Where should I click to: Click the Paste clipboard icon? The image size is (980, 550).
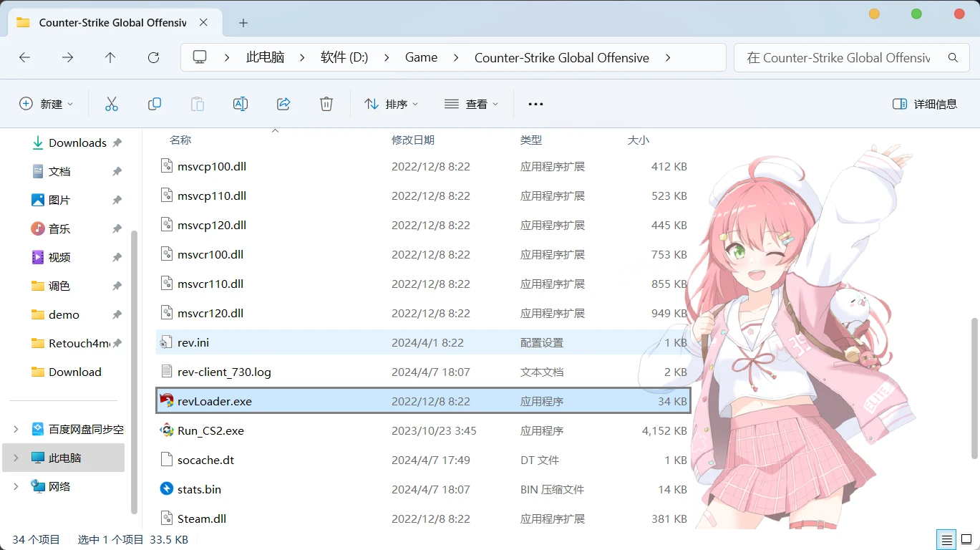pyautogui.click(x=198, y=104)
